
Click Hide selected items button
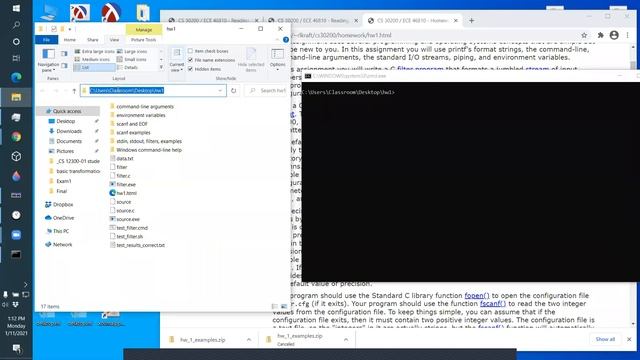click(x=251, y=60)
